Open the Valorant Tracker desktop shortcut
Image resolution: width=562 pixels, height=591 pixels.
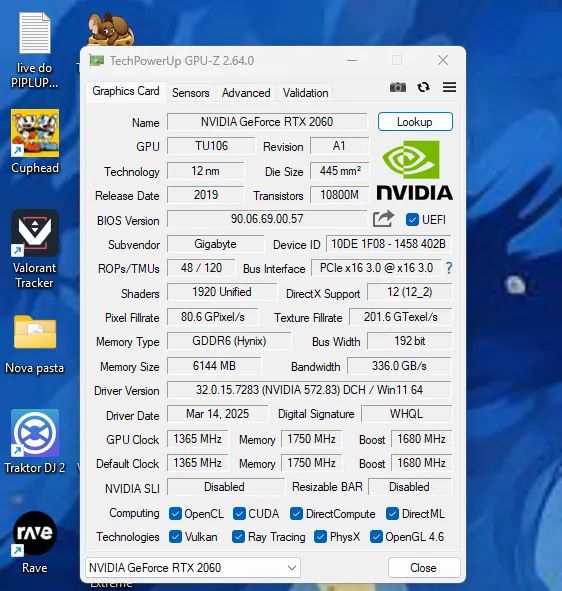35,249
